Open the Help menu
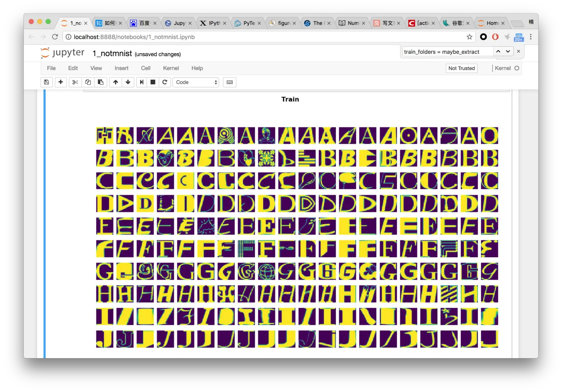 [x=197, y=68]
